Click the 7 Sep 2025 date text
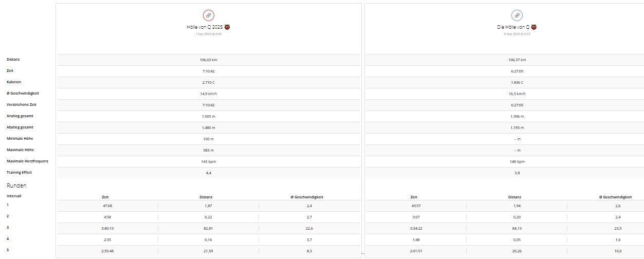644x259 pixels. 208,34
